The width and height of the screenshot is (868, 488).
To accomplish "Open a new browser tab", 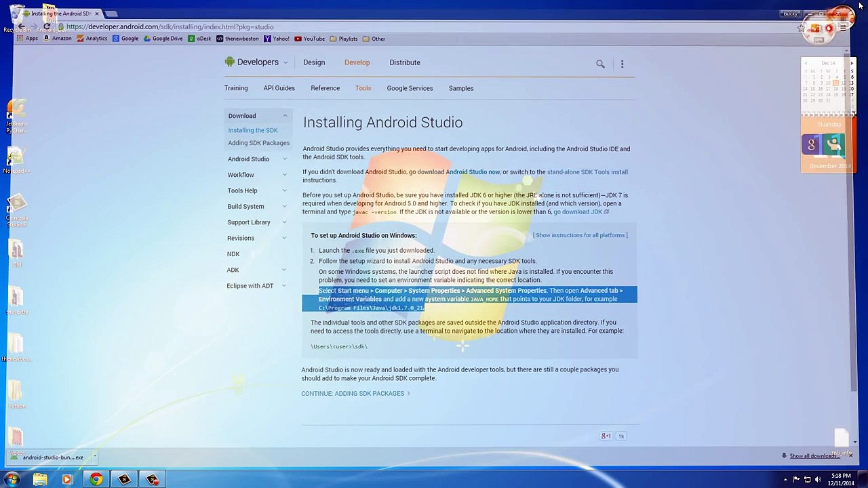I will pos(113,14).
